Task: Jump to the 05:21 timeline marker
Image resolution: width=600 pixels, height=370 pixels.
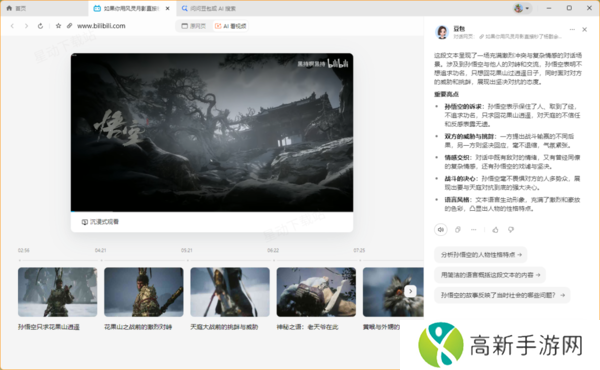Action: click(x=187, y=250)
